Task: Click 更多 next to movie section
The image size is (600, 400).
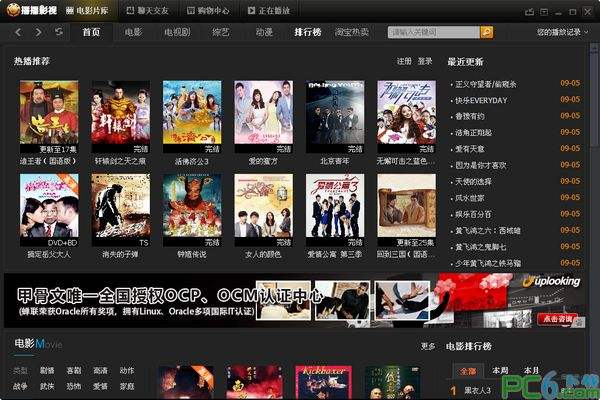Action: [x=428, y=346]
